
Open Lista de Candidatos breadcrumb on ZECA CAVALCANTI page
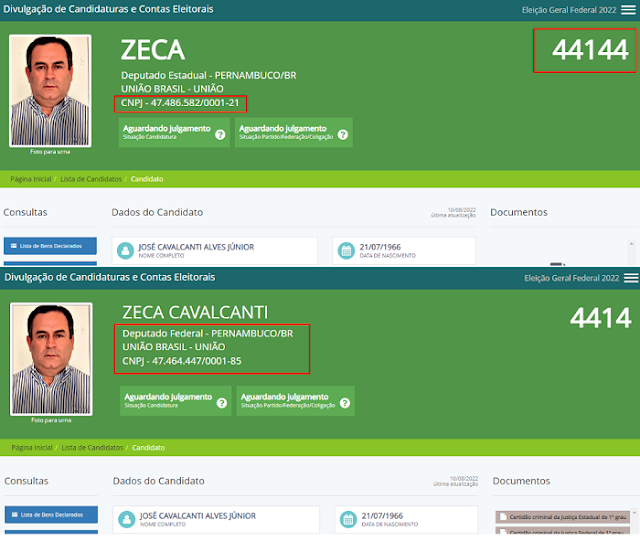coord(92,447)
